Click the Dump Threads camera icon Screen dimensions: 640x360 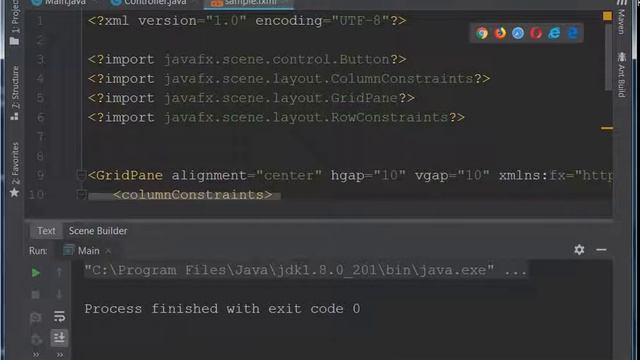[x=36, y=317]
